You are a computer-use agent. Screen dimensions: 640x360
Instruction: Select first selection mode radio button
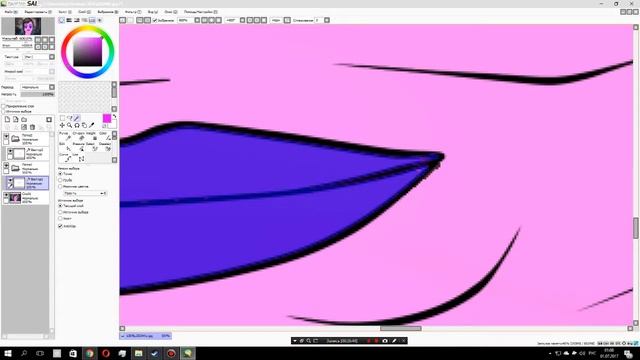click(x=60, y=174)
